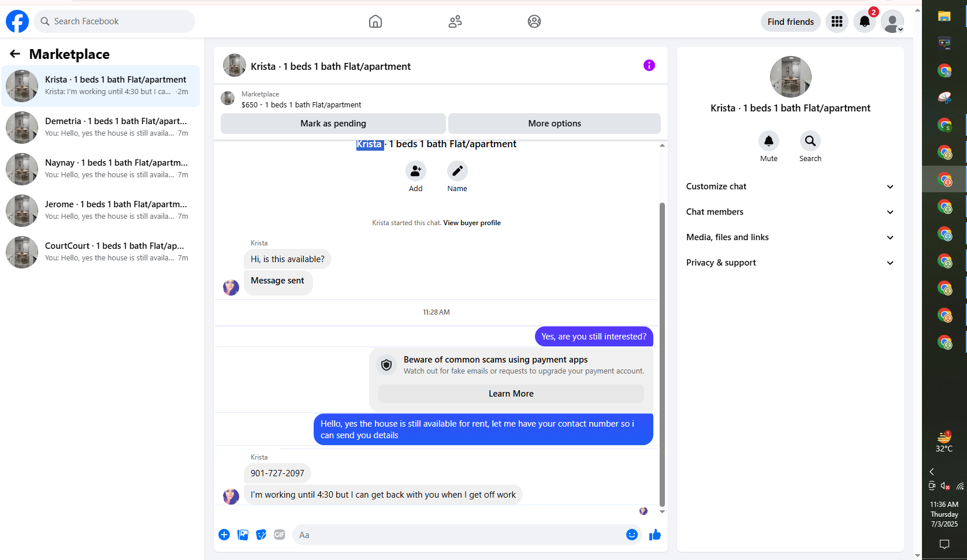967x560 pixels.
Task: Click the Find friends button
Action: tap(791, 22)
